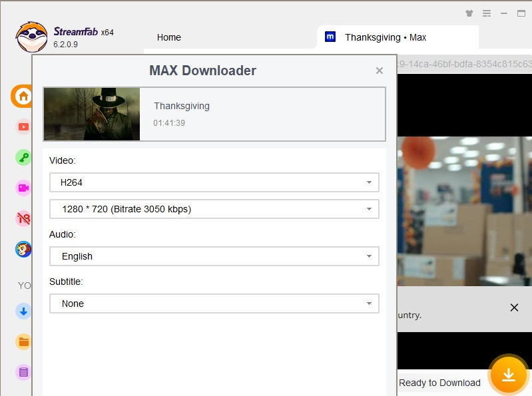Open the Subtitle None dropdown
Viewport: 532px width, 396px height.
(x=214, y=303)
